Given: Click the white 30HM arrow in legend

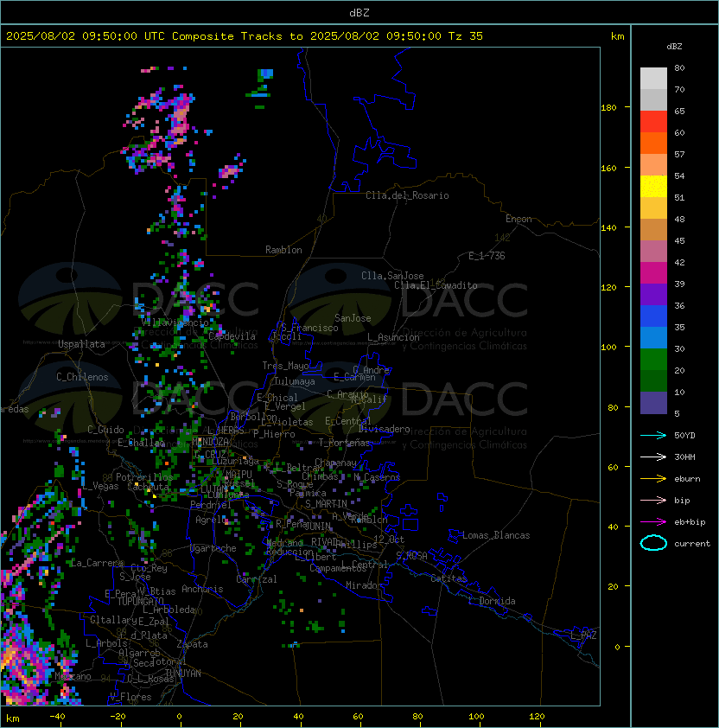Looking at the screenshot, I should coord(653,457).
